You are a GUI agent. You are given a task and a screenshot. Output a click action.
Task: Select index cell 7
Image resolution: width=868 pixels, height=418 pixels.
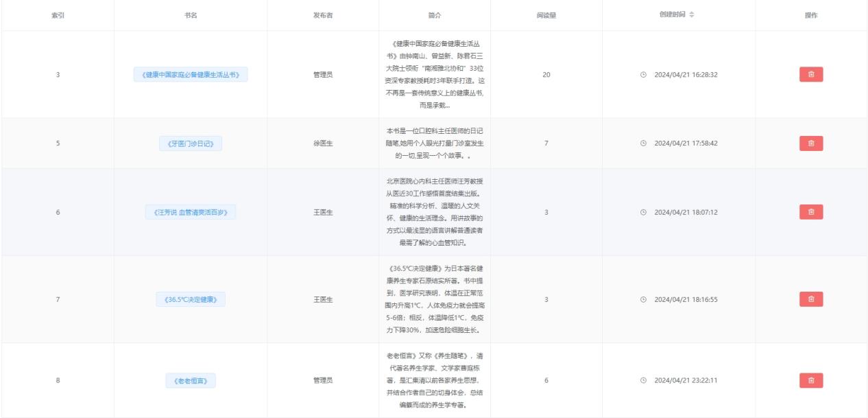point(58,299)
